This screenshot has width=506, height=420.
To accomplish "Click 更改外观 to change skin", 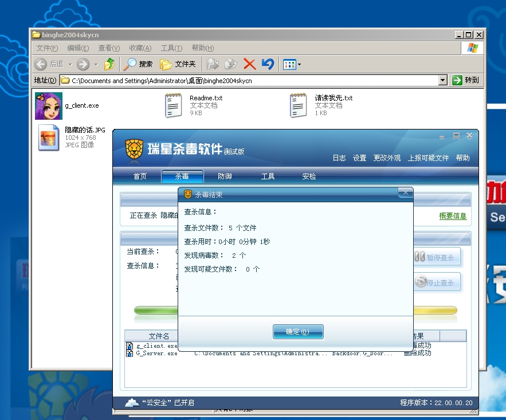I will point(387,158).
